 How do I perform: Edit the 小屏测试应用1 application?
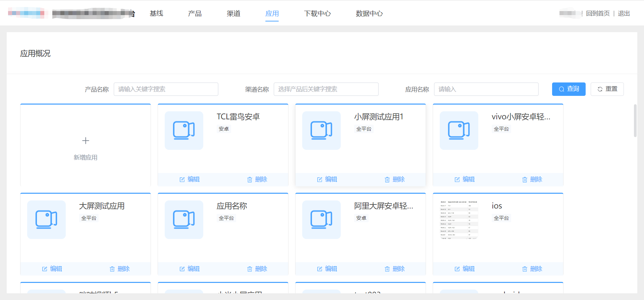pyautogui.click(x=327, y=179)
